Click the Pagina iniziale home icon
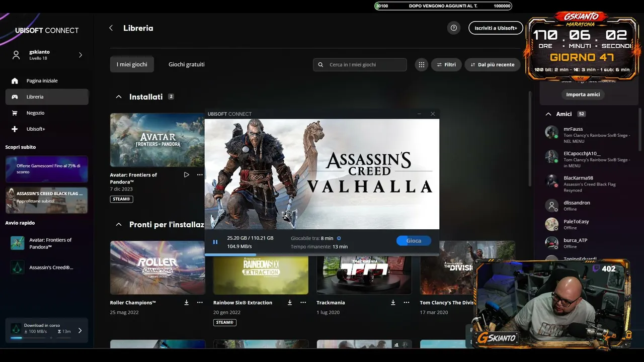The height and width of the screenshot is (362, 644). [15, 81]
